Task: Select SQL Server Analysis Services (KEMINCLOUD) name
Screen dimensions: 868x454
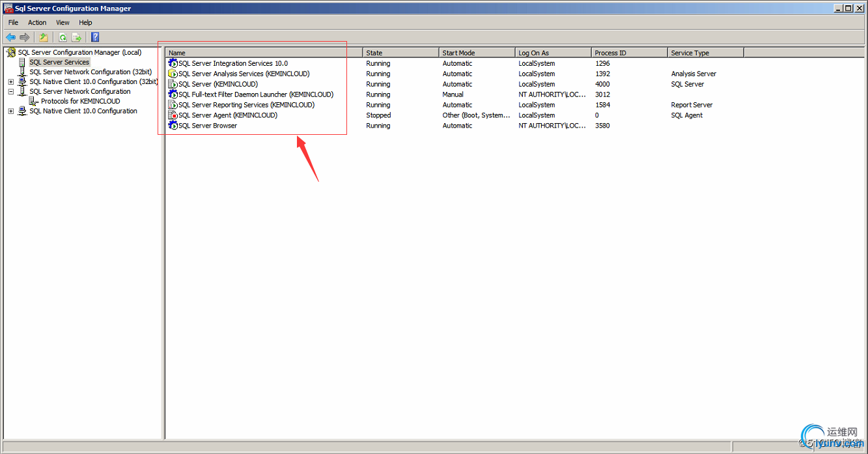Action: tap(244, 74)
